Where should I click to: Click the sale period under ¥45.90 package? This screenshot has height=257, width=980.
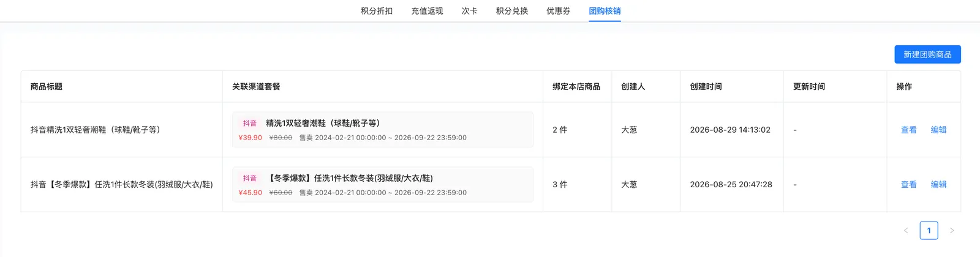coord(383,193)
